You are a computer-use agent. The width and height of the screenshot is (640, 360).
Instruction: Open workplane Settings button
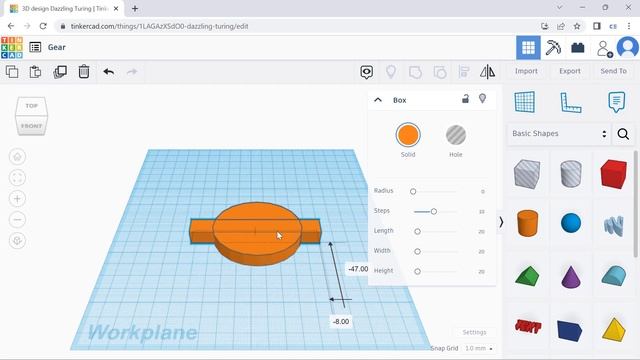474,333
